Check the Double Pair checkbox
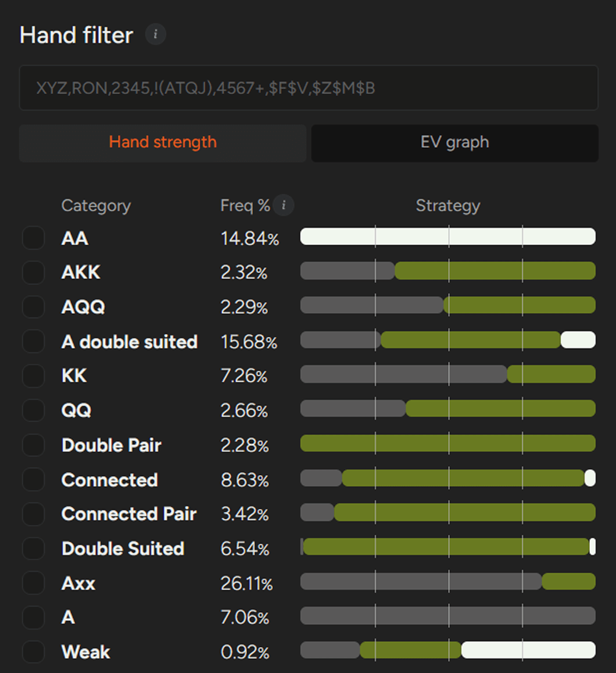The width and height of the screenshot is (616, 673). click(x=33, y=445)
